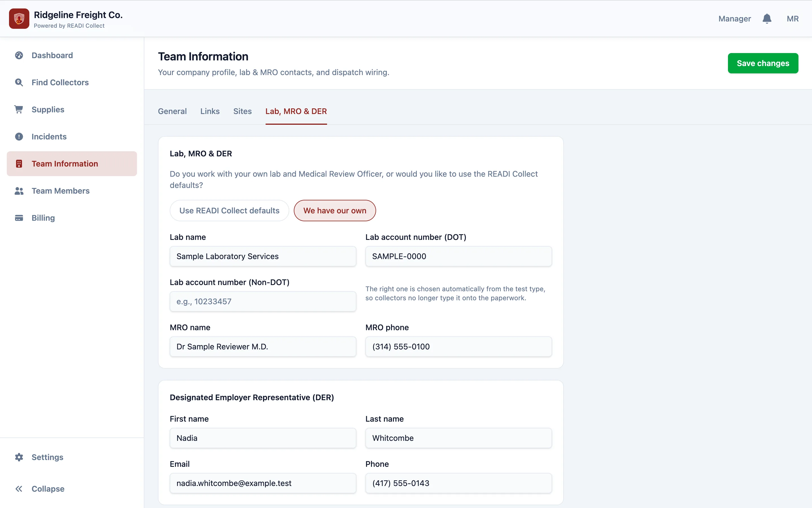Click the Team Members people icon
812x508 pixels.
(19, 191)
